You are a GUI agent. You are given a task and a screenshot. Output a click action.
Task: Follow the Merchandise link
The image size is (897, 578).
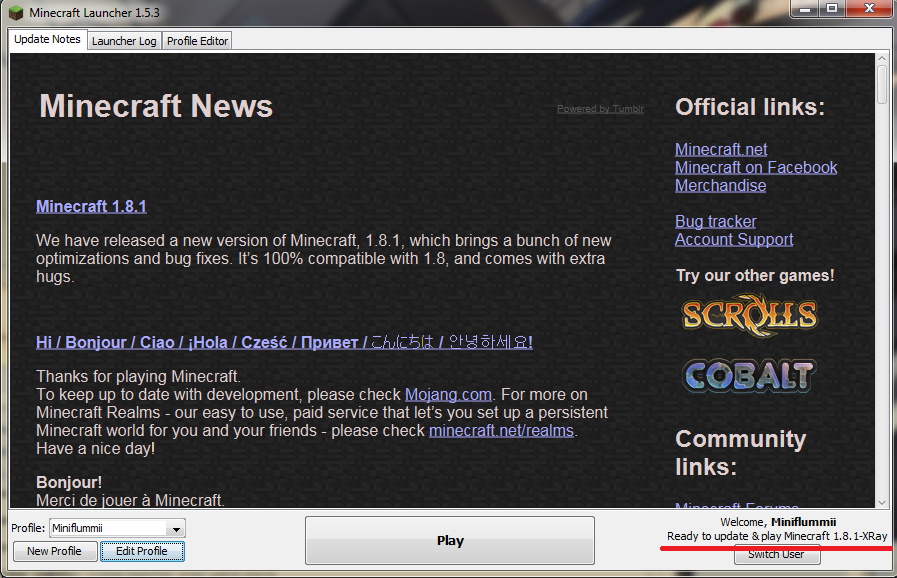pyautogui.click(x=720, y=185)
